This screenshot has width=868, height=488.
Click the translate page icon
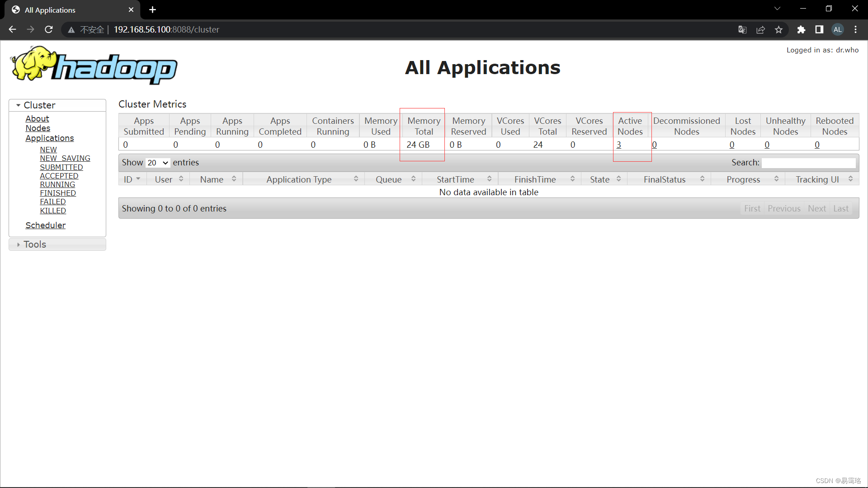coord(742,29)
